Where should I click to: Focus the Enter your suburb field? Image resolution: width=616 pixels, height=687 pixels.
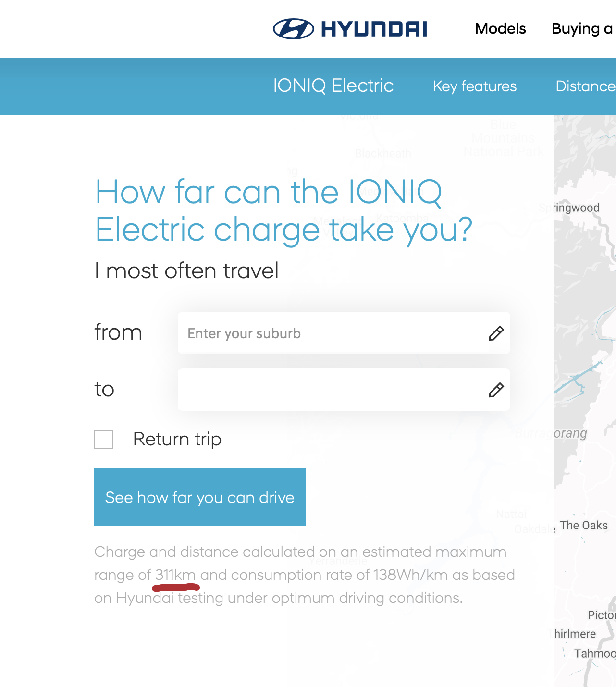[344, 333]
